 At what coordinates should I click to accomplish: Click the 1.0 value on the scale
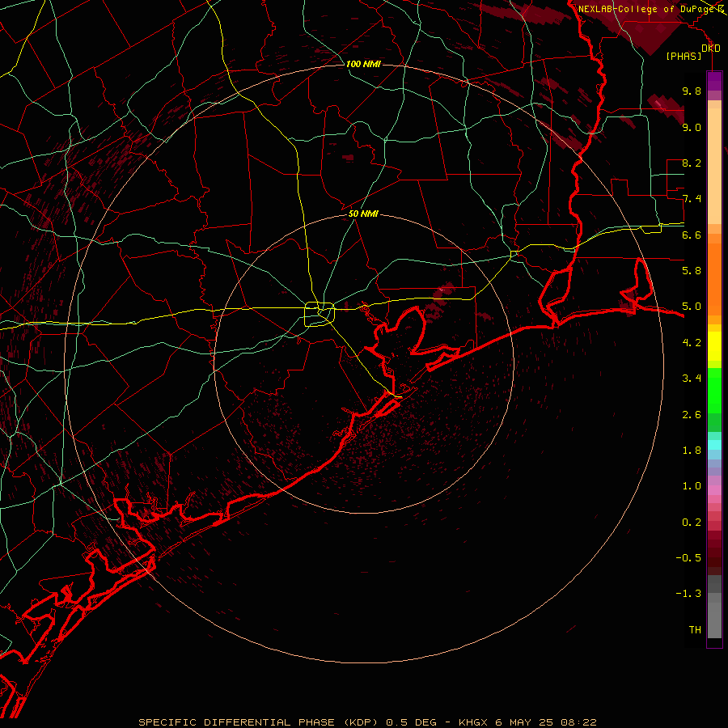tap(692, 486)
